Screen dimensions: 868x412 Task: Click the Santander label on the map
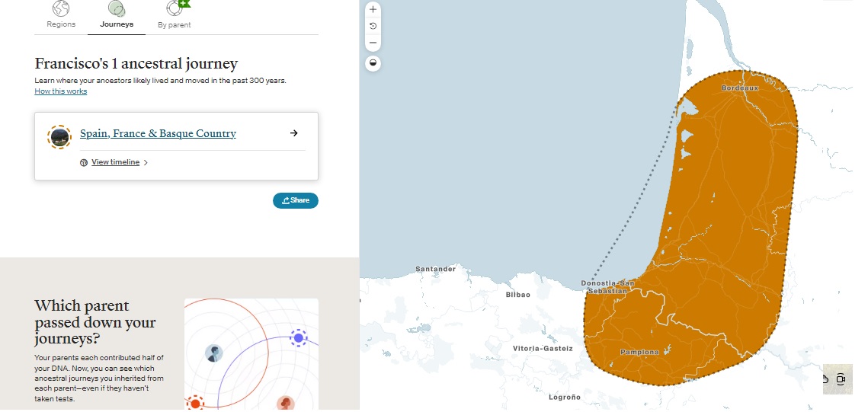pos(436,270)
